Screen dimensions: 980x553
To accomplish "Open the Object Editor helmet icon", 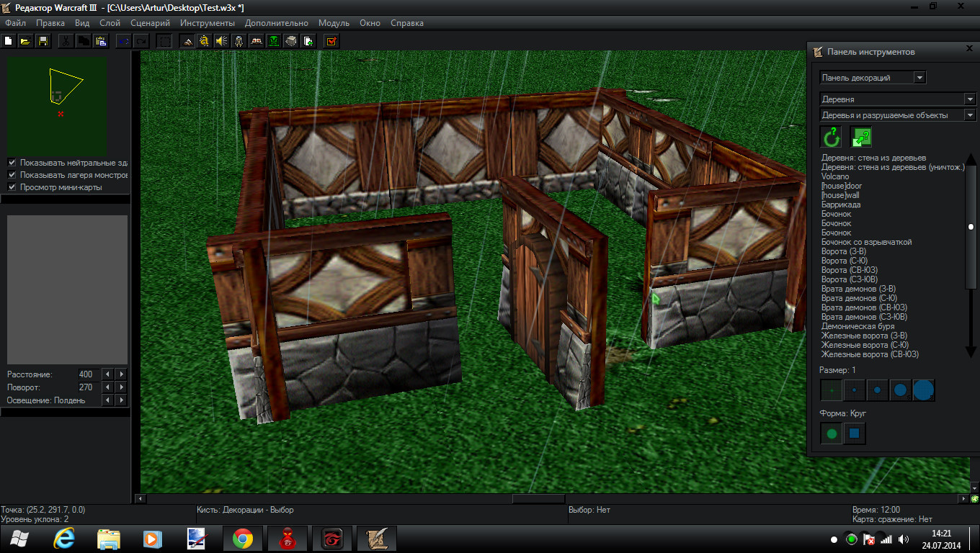I will [239, 41].
